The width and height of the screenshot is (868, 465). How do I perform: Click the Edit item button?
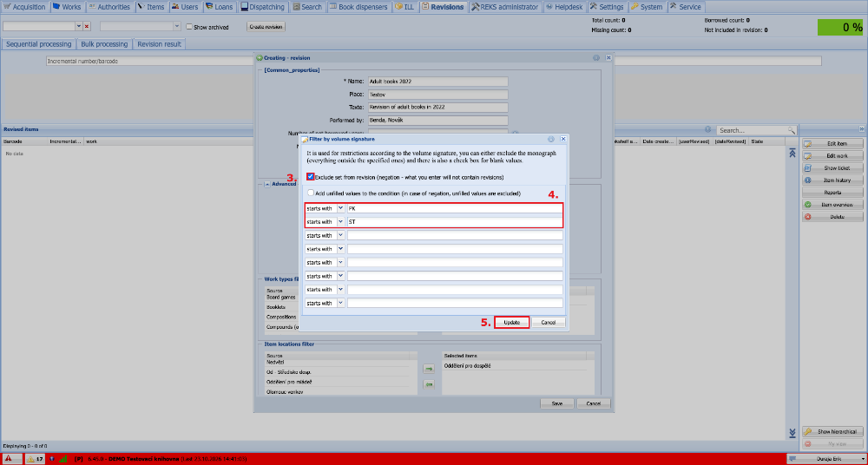pos(832,144)
